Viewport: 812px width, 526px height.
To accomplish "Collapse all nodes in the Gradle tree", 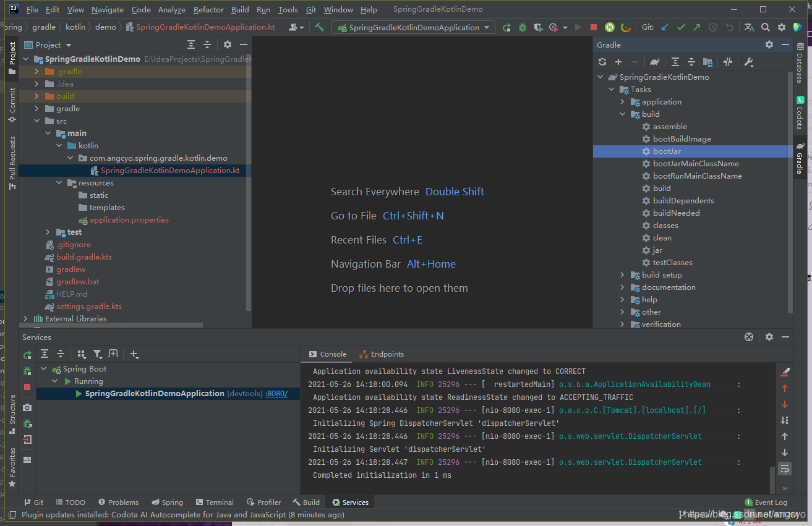I will pyautogui.click(x=691, y=62).
